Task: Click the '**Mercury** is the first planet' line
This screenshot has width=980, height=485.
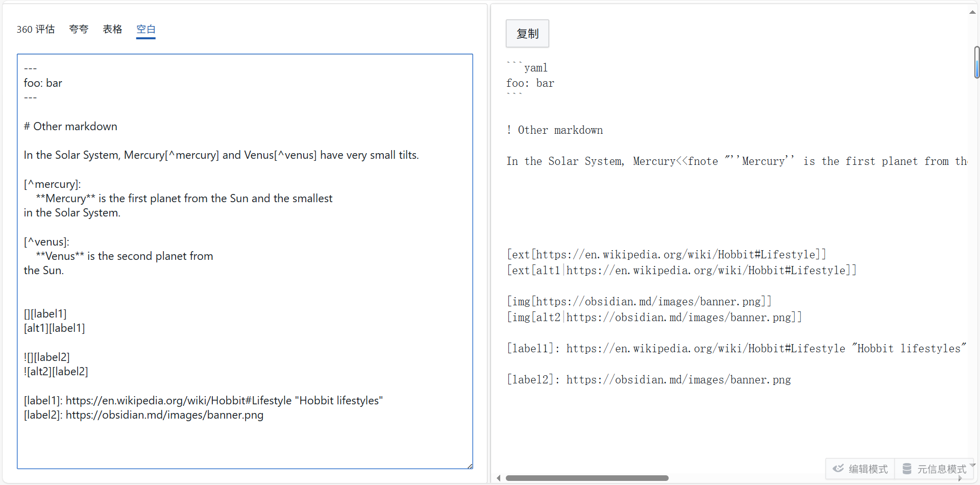Action: coord(184,198)
